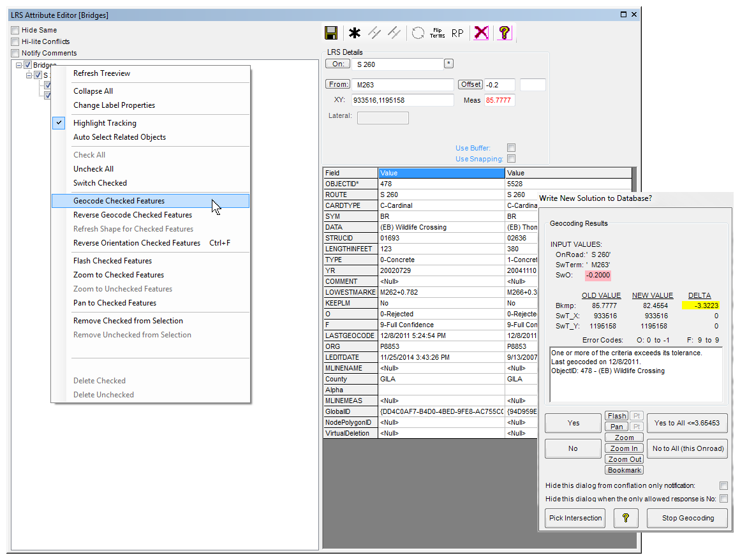Click the circular refresh arrows icon

(x=418, y=33)
